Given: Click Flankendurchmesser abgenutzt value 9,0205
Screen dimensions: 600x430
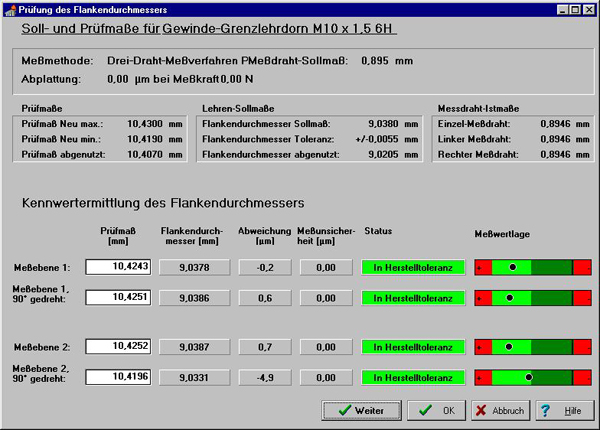Looking at the screenshot, I should tap(383, 155).
